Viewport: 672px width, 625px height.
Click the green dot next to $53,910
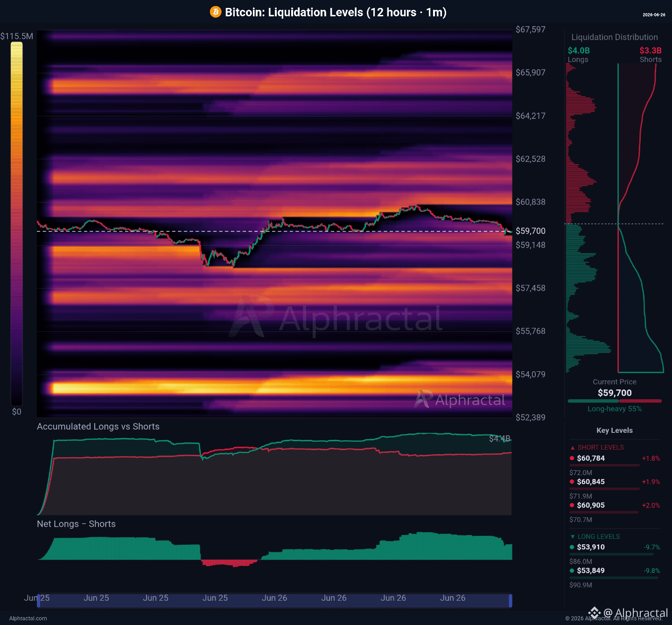pyautogui.click(x=572, y=547)
